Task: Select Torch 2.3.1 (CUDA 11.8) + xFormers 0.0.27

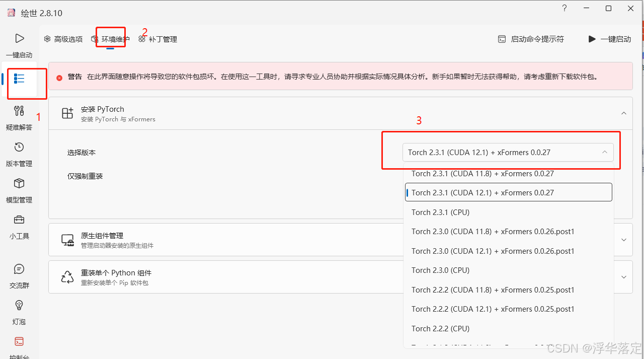Action: tap(509, 174)
